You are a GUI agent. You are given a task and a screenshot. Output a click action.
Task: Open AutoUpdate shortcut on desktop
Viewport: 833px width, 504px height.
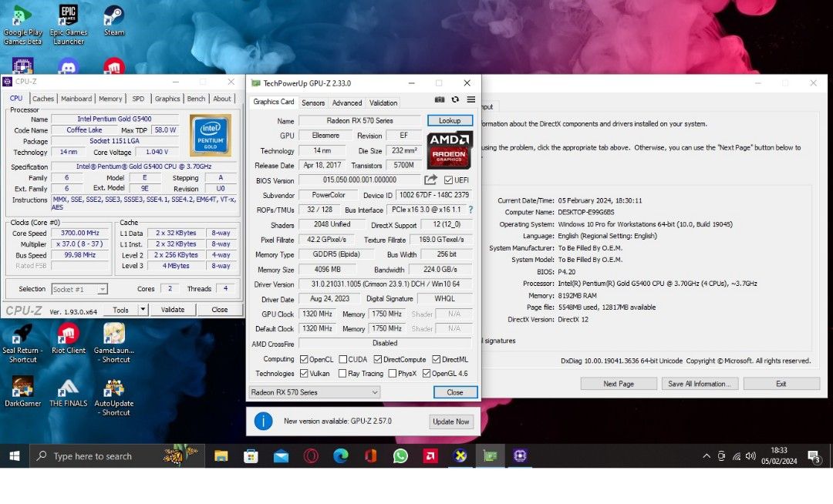click(113, 396)
